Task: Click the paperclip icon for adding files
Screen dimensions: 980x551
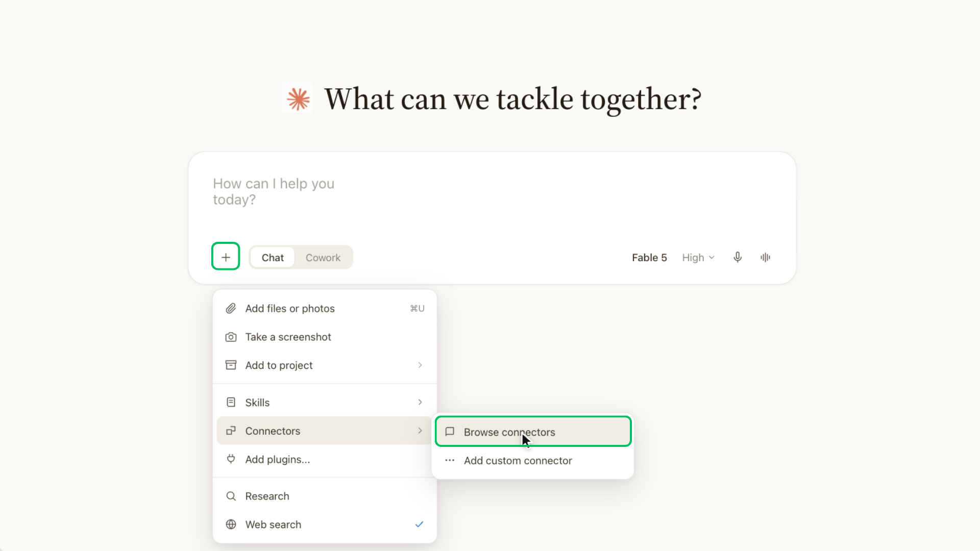Action: pyautogui.click(x=231, y=308)
